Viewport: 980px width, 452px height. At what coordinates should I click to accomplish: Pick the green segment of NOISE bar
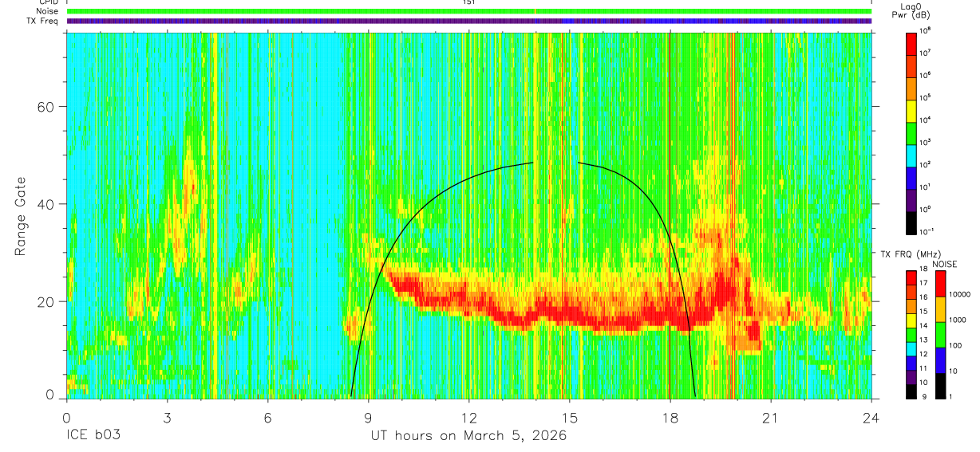942,334
